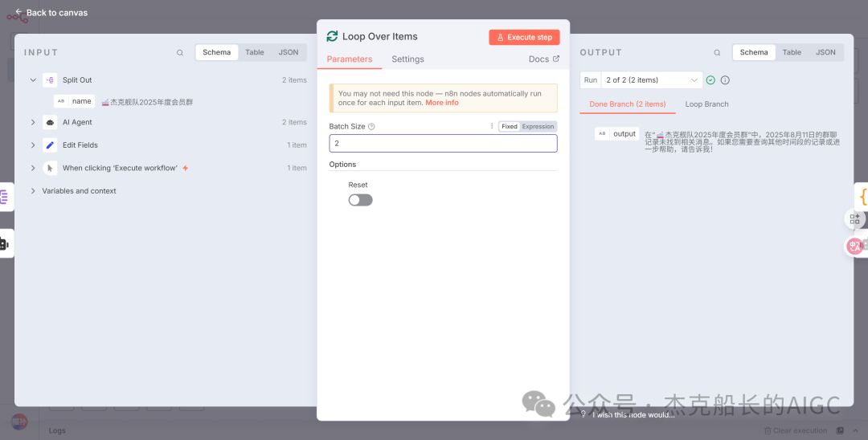Click the output field pill
Screen dimensions: 868x440
pyautogui.click(x=616, y=134)
